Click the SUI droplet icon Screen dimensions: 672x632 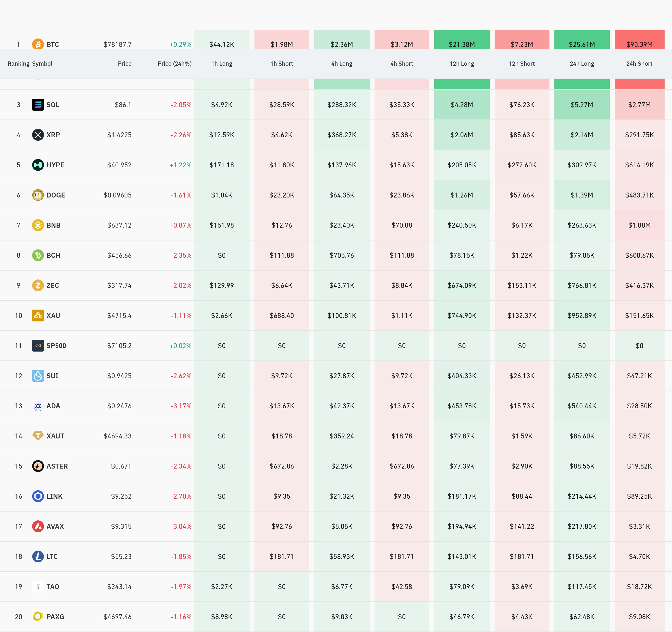38,375
